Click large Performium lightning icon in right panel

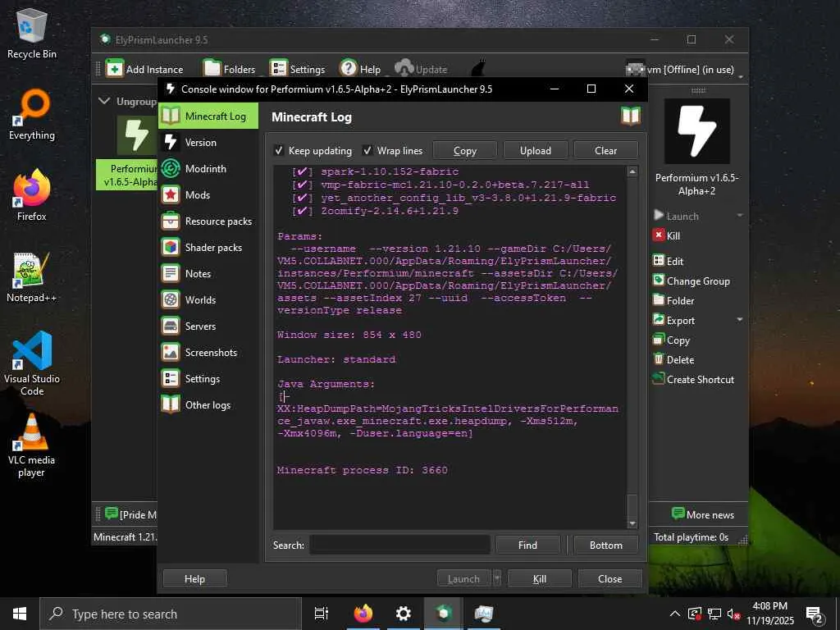click(696, 131)
